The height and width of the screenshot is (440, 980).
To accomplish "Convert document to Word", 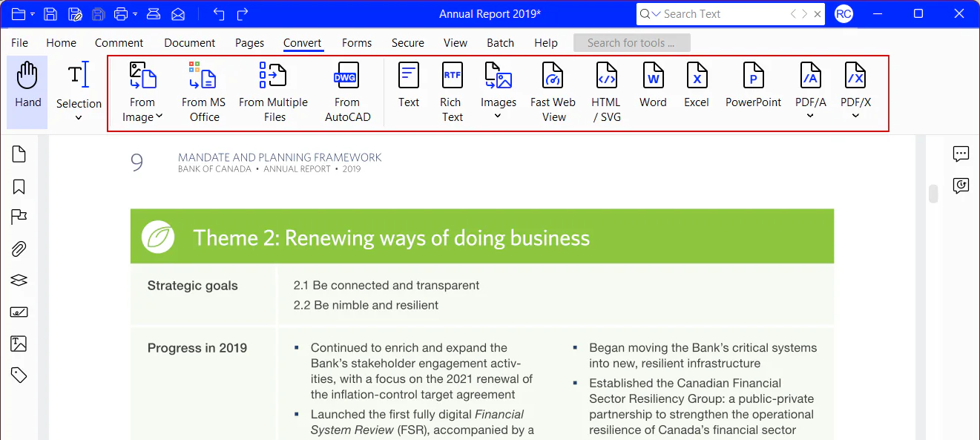I will point(653,85).
